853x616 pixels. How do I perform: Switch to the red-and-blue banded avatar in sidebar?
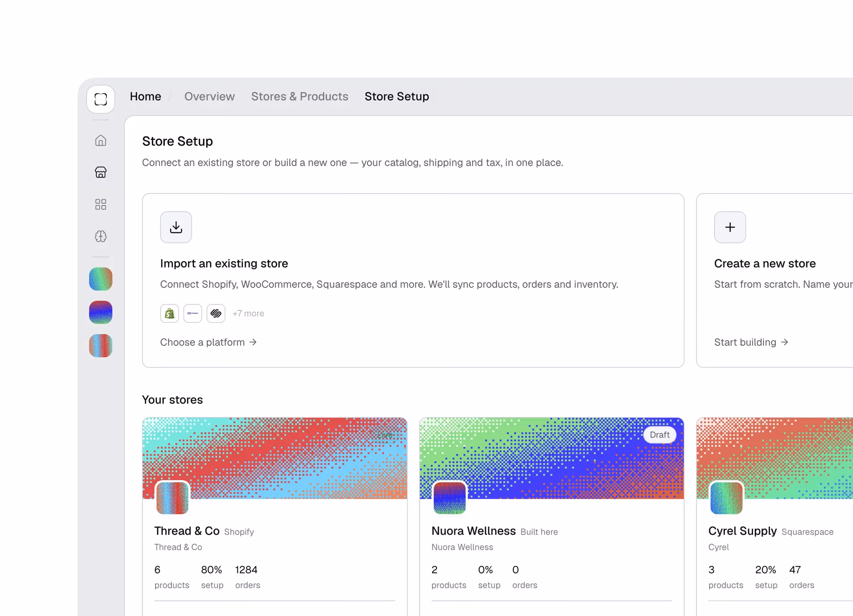[x=101, y=312]
